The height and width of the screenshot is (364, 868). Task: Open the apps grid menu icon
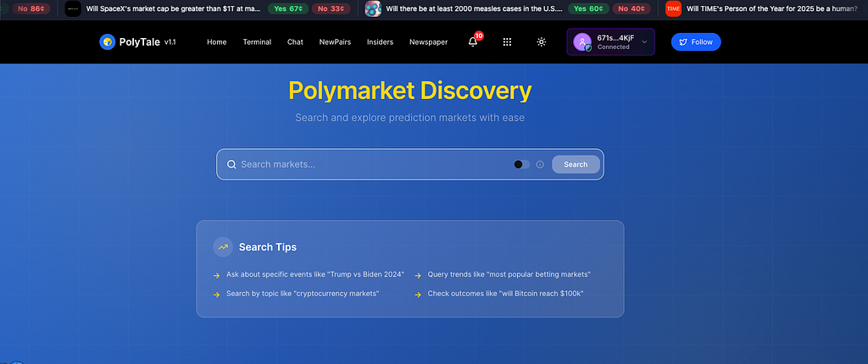(507, 42)
